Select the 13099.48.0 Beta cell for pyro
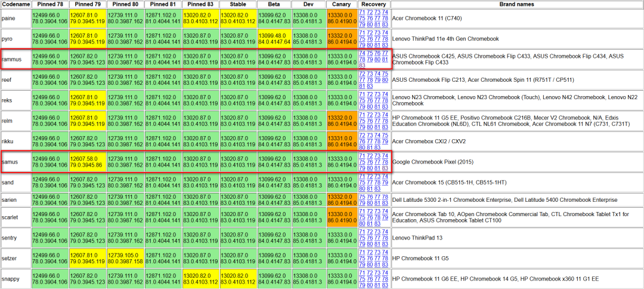The image size is (644, 289). [x=274, y=39]
